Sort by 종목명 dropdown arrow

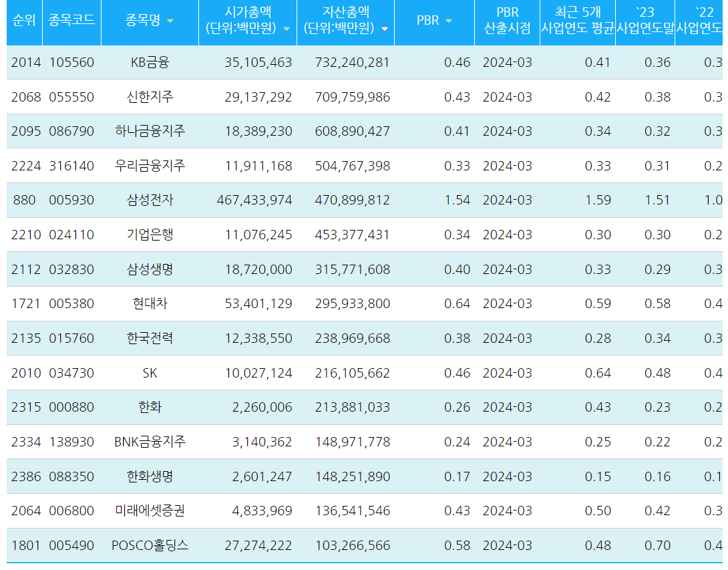[170, 21]
